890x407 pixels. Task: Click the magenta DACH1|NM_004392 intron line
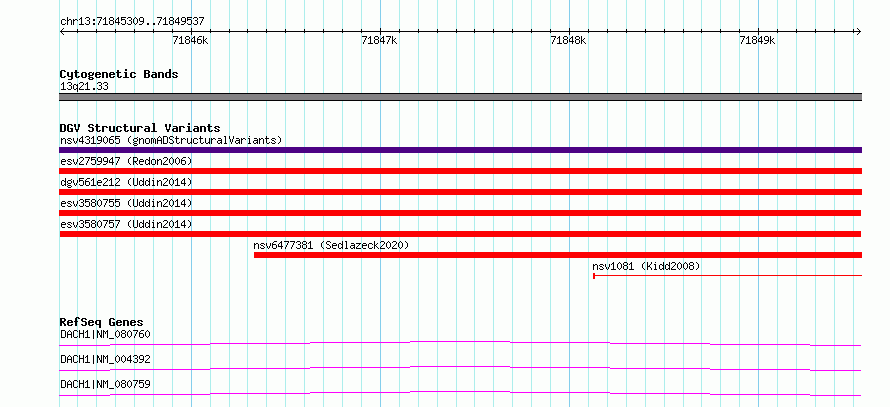point(460,368)
